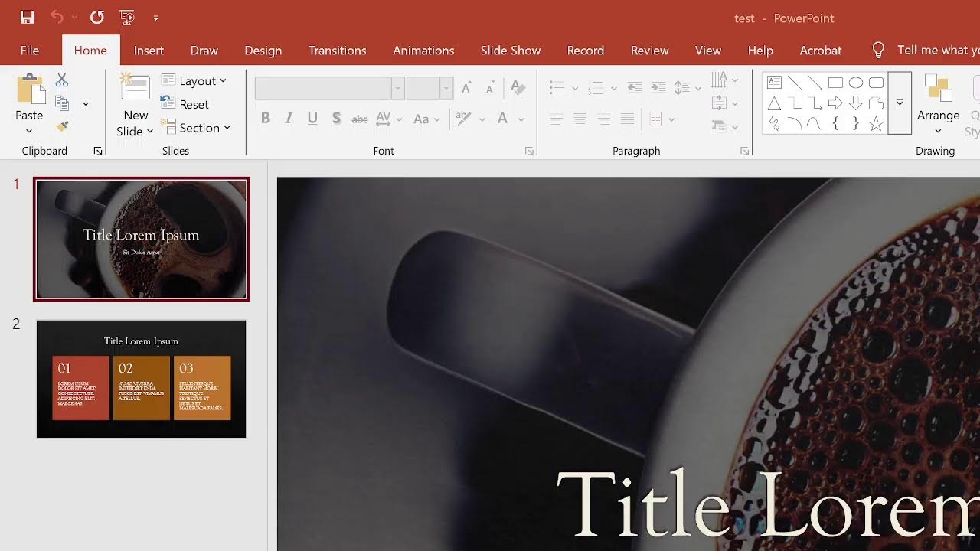Toggle Bold formatting
Viewport: 980px width, 551px height.
266,119
